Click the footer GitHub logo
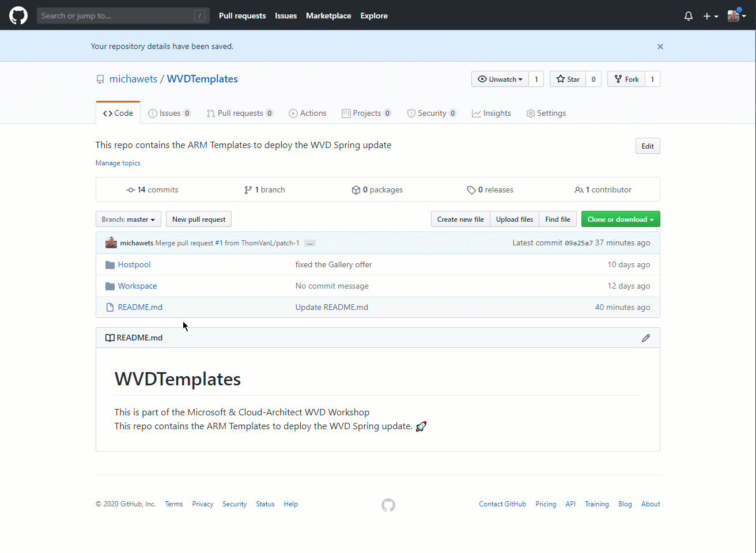Screen dimensions: 756x553 click(388, 505)
